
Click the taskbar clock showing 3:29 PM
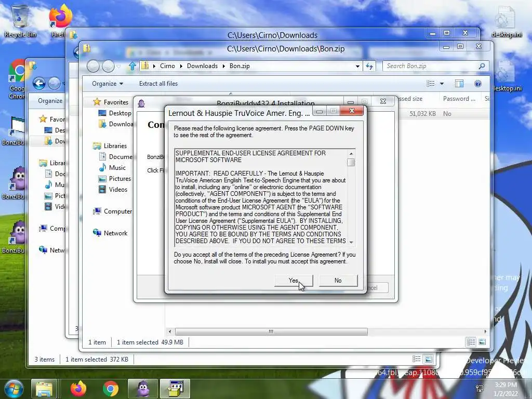point(506,389)
